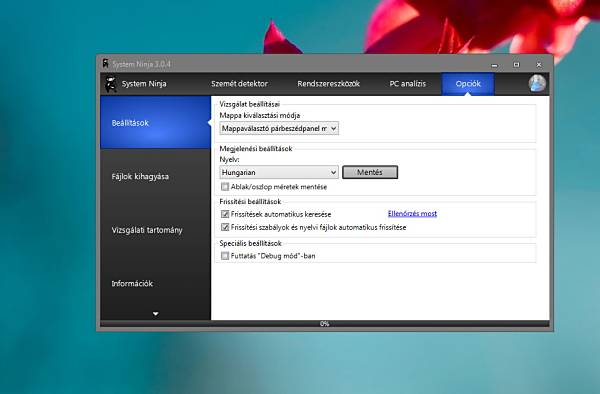Select the Opciók tab
Image resolution: width=600 pixels, height=394 pixels.
click(468, 84)
